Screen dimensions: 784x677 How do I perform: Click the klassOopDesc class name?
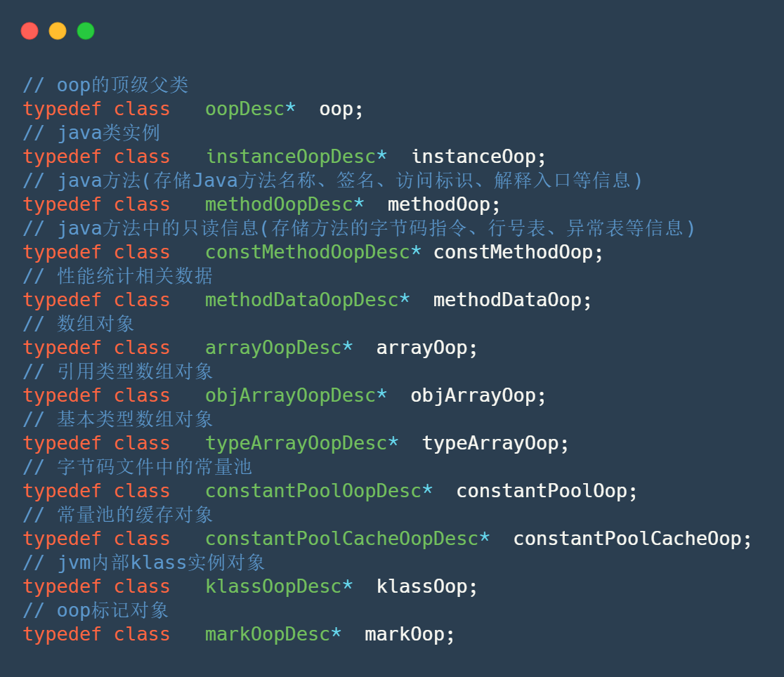pyautogui.click(x=273, y=587)
